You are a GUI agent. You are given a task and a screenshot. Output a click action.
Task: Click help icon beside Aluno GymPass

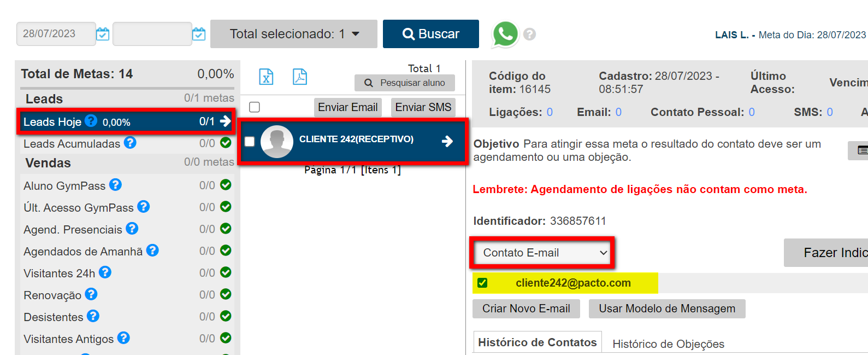(x=115, y=185)
